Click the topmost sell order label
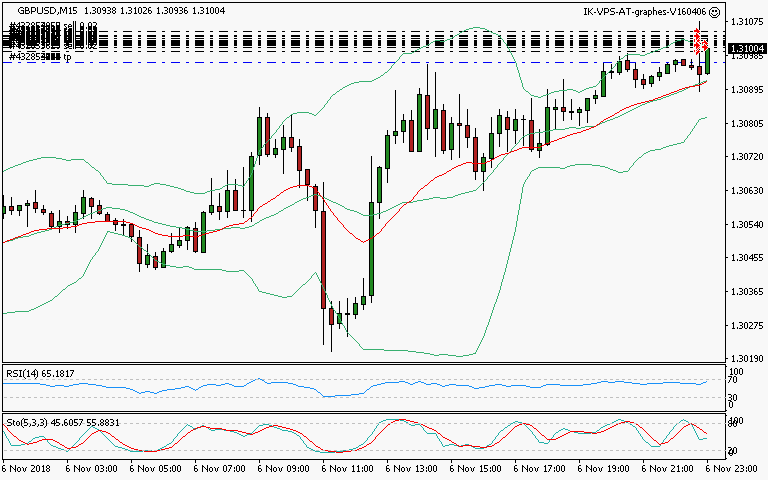This screenshot has width=768, height=480. point(52,25)
